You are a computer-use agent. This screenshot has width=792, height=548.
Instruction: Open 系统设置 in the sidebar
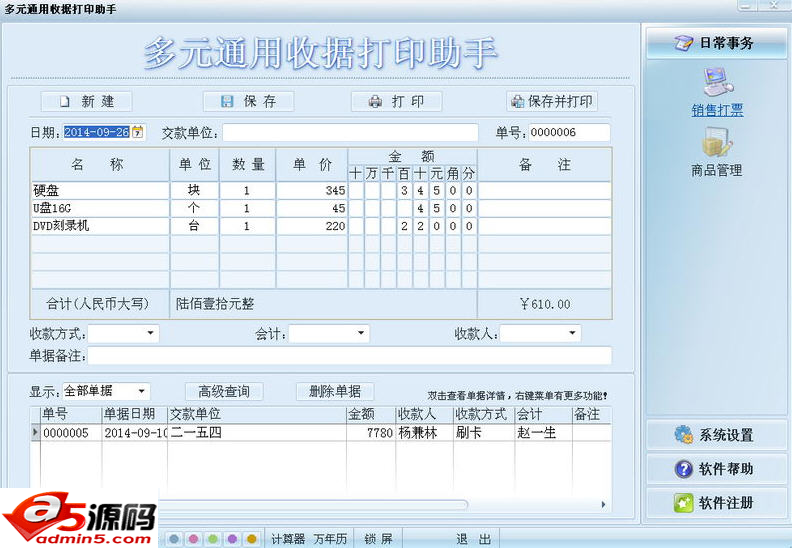click(716, 435)
